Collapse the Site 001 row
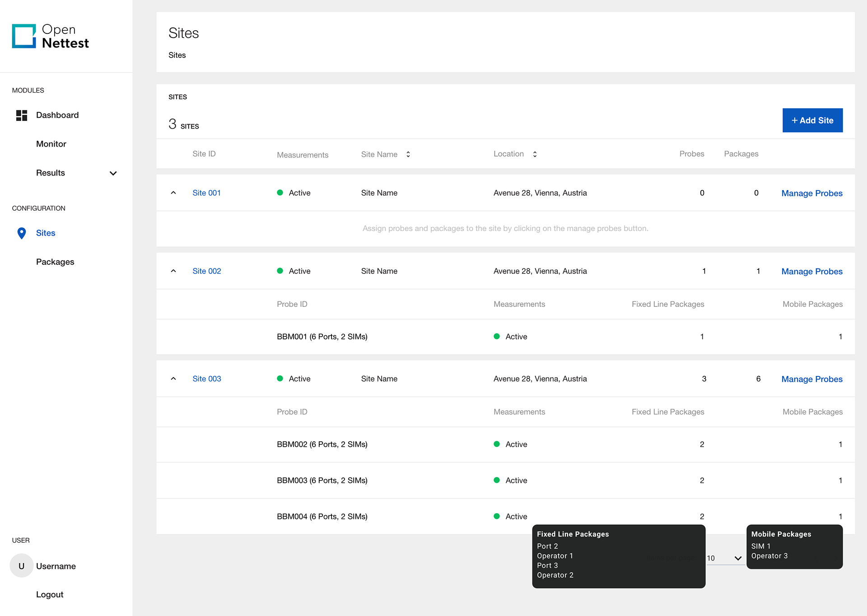 tap(173, 193)
